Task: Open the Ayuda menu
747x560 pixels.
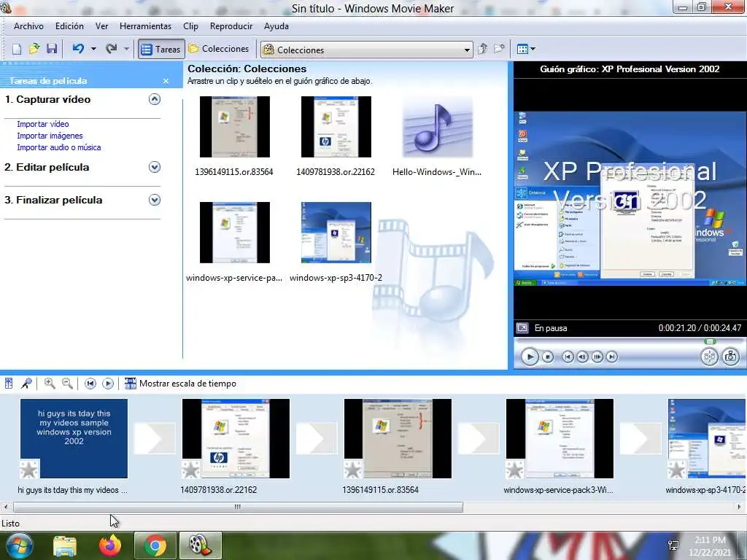Action: click(276, 26)
